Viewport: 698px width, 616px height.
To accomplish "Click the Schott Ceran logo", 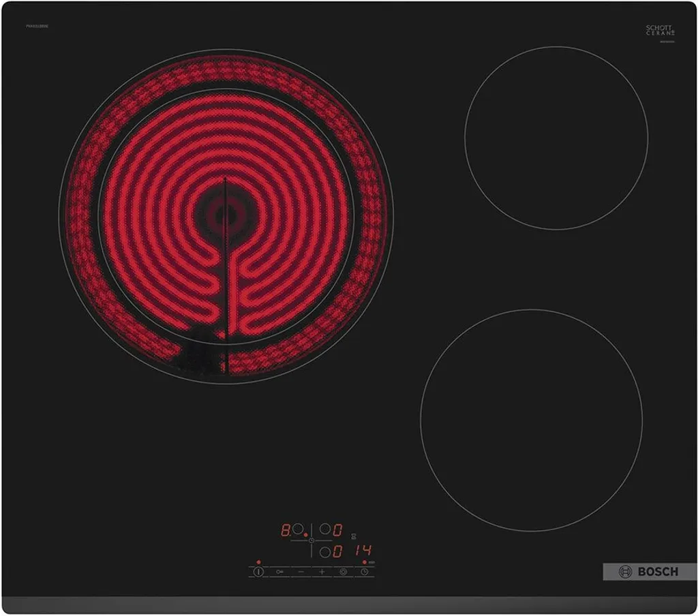I will 661,30.
